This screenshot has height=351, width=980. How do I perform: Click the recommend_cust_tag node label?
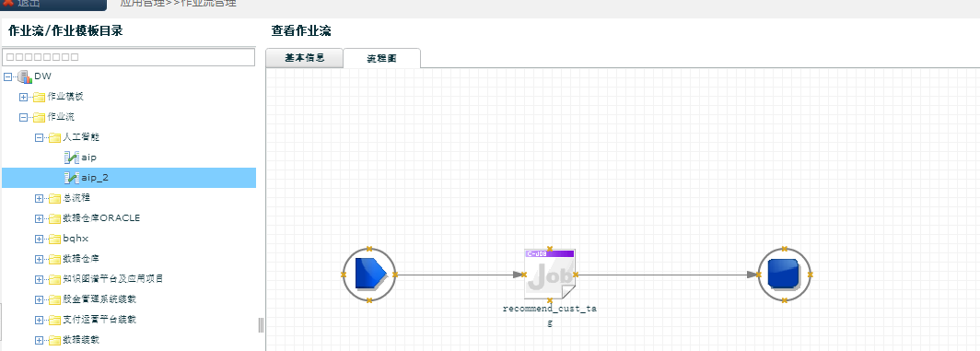click(x=549, y=316)
